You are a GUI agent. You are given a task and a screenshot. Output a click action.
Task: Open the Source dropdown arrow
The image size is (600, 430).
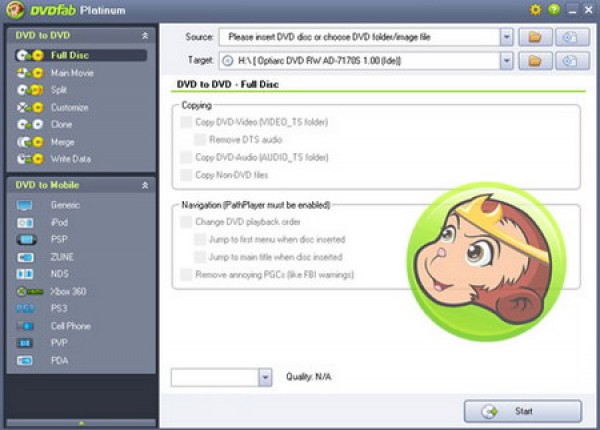506,37
